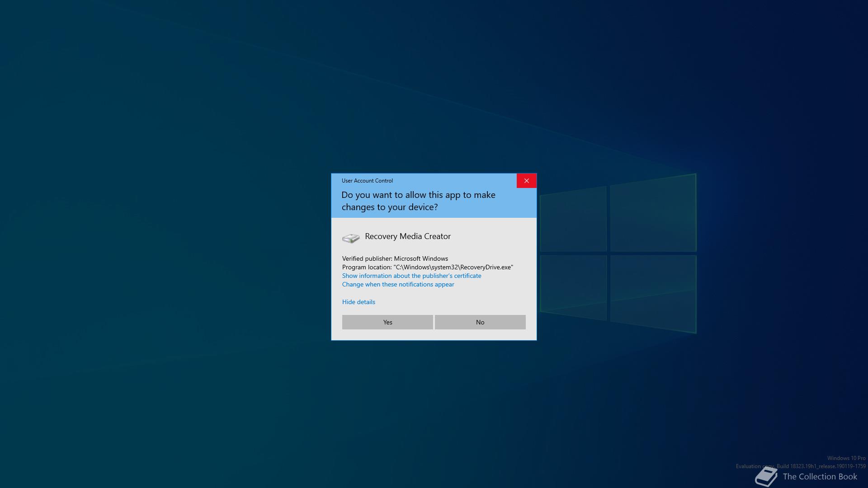The height and width of the screenshot is (488, 868).
Task: Click The Collection Book watermark text
Action: click(x=820, y=477)
